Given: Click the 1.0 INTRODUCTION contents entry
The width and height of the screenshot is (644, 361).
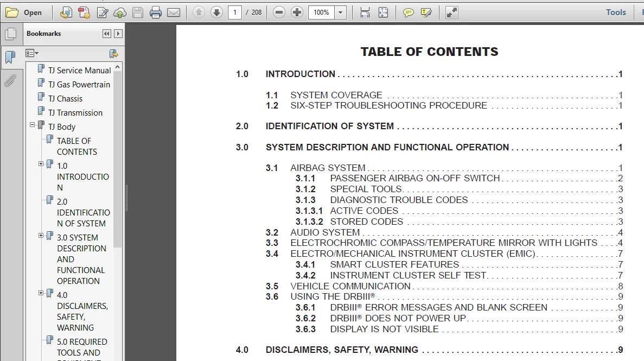Looking at the screenshot, I should [x=429, y=74].
